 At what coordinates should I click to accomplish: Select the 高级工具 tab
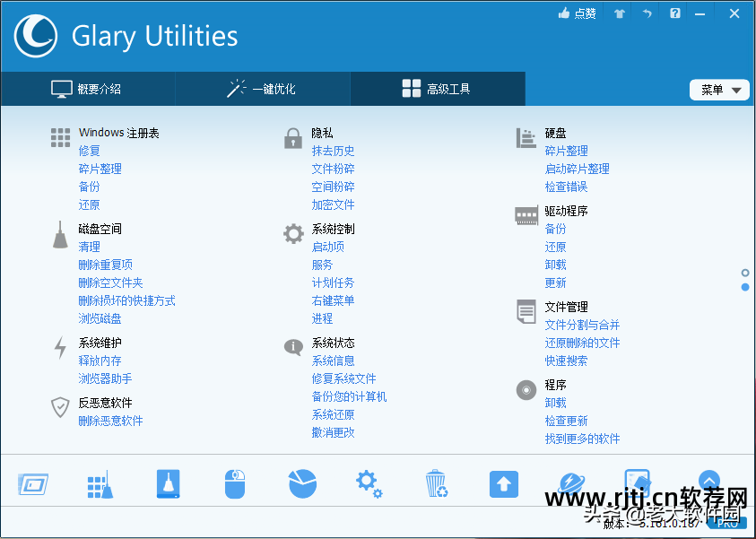coord(438,89)
